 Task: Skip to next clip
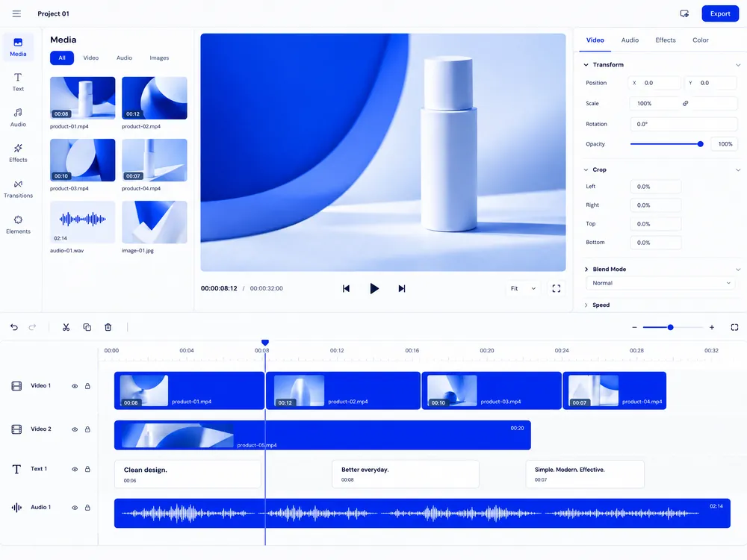tap(402, 288)
